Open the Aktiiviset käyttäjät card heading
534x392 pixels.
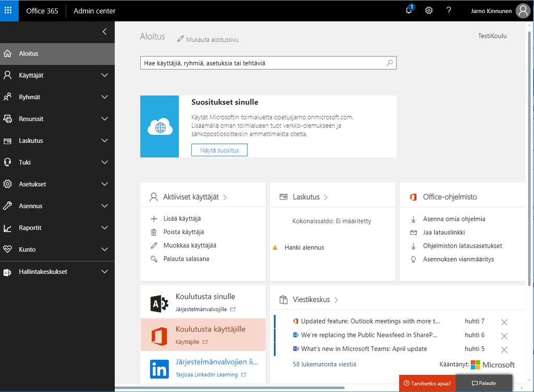pyautogui.click(x=191, y=197)
